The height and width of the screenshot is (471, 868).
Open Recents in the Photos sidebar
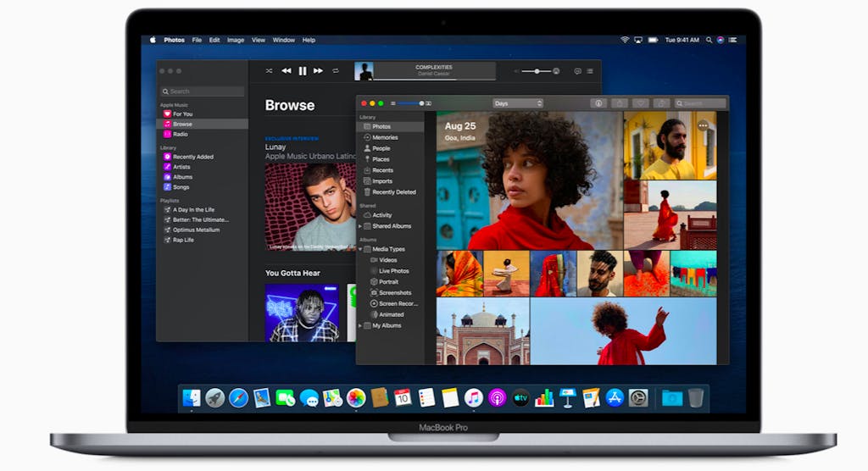(x=378, y=170)
